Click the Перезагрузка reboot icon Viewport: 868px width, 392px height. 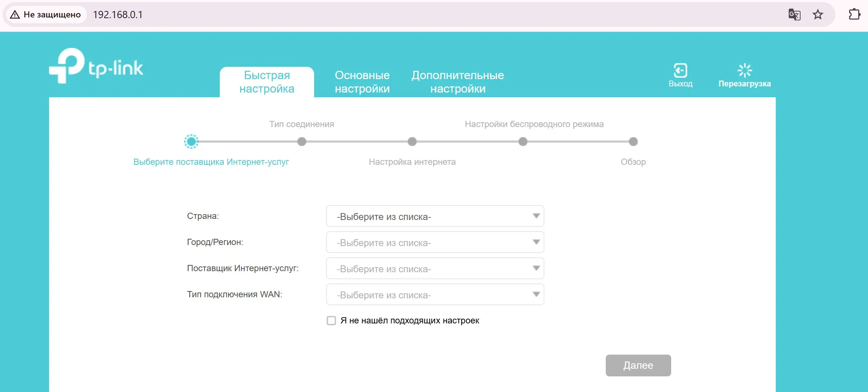(x=745, y=70)
